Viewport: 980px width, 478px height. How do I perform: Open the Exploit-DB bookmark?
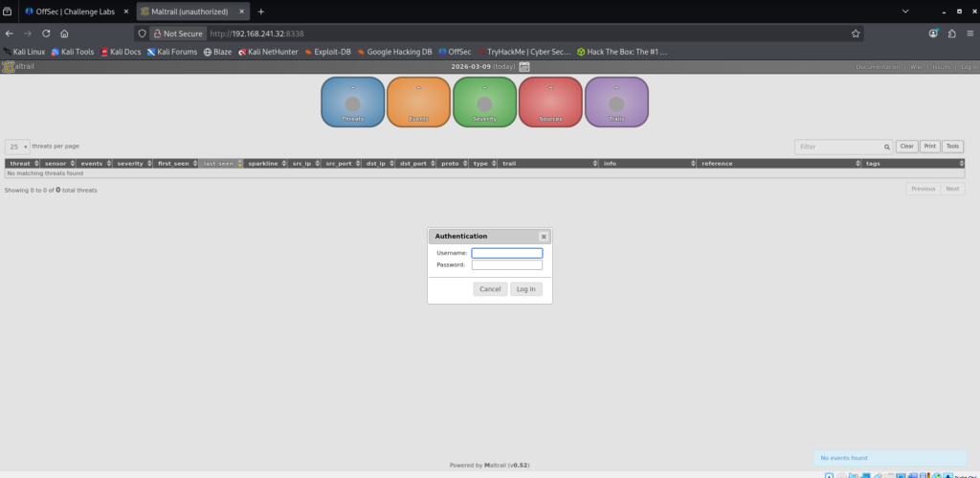[325, 52]
